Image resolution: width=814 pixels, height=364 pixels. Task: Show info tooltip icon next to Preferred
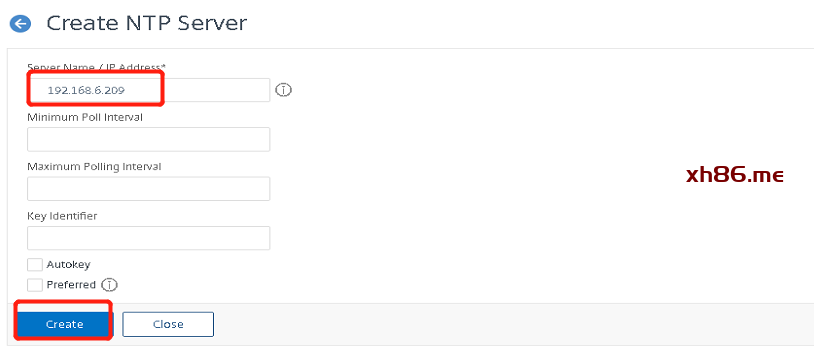pos(110,285)
